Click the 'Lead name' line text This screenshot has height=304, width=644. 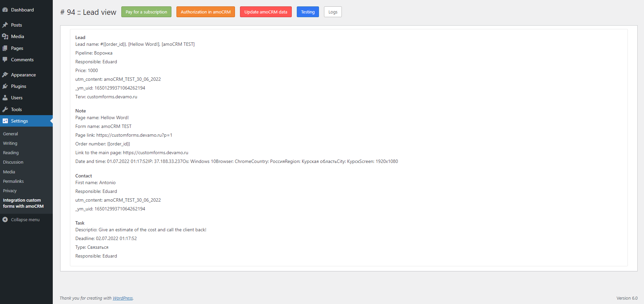[x=135, y=44]
